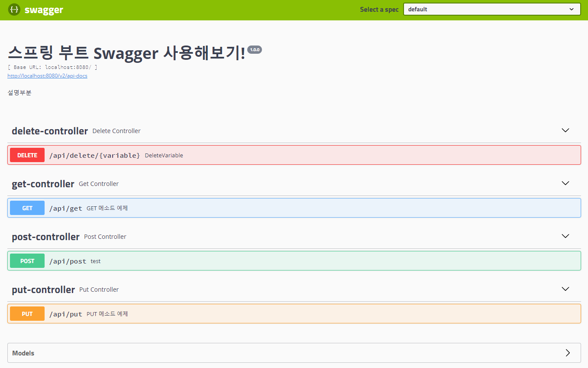Click the POST method badge

[27, 261]
